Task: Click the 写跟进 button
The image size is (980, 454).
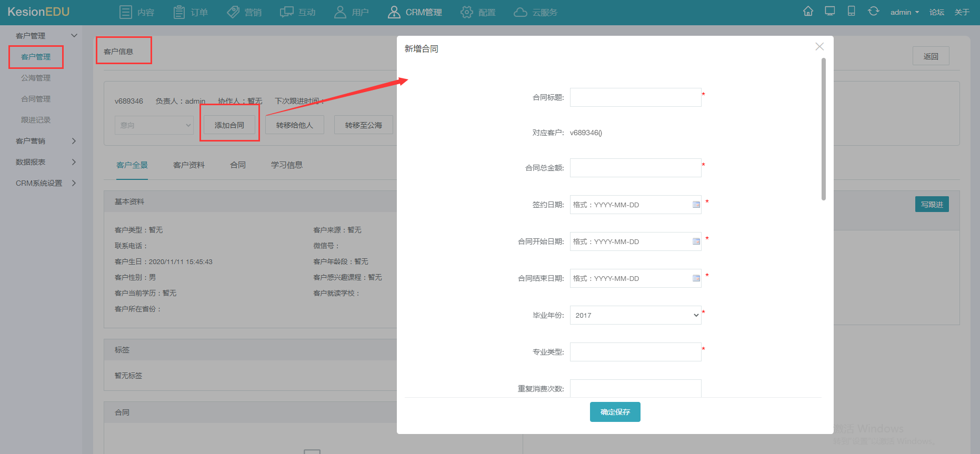Action: click(x=932, y=205)
